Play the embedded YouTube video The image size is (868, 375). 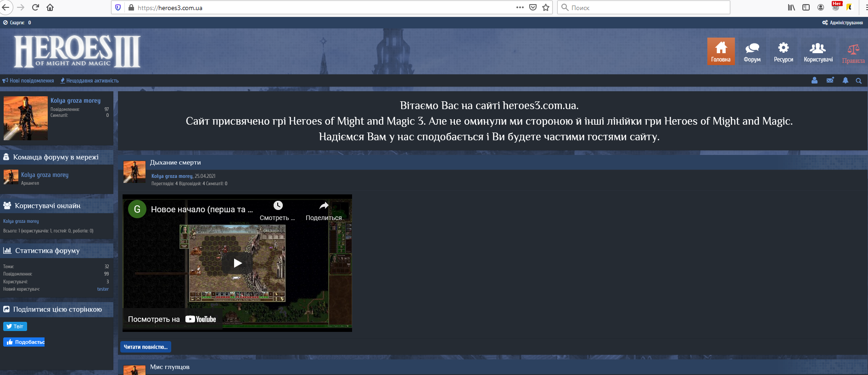[237, 263]
